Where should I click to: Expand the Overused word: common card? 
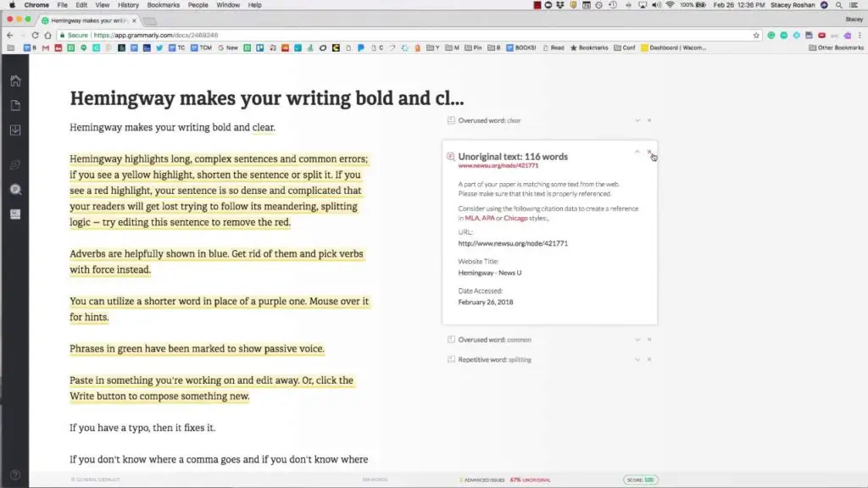click(x=637, y=340)
